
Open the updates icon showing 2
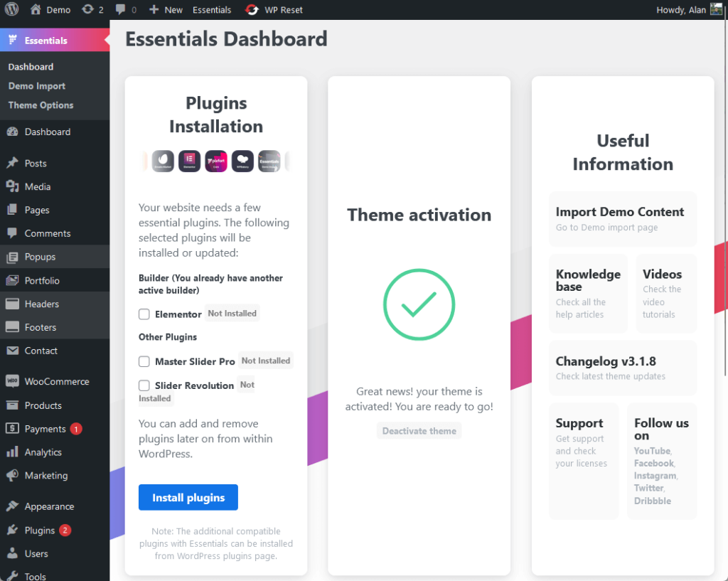87,9
